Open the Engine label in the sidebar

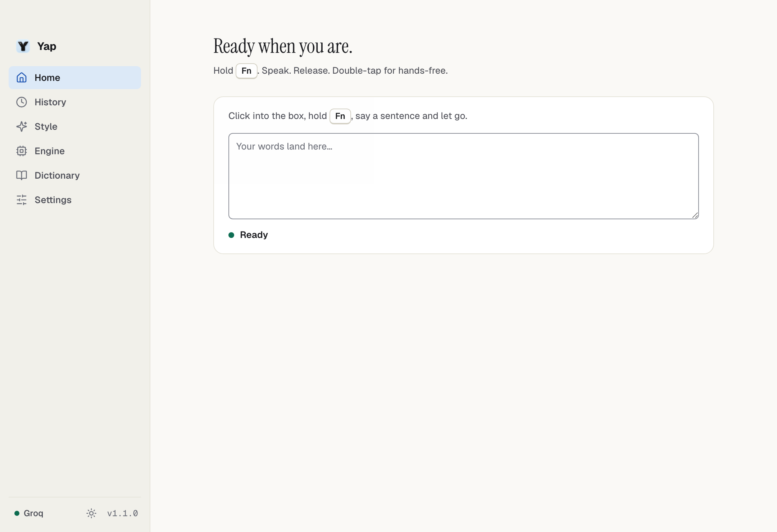tap(50, 151)
